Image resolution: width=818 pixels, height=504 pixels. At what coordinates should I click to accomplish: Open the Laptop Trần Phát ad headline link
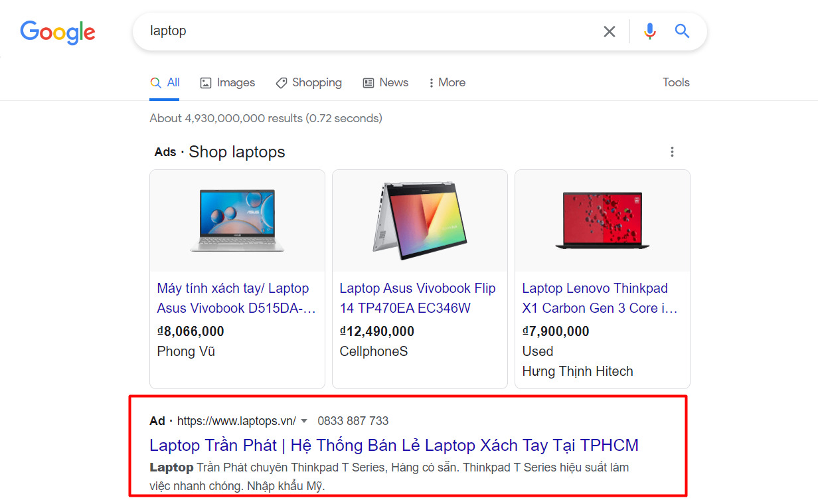click(x=394, y=445)
